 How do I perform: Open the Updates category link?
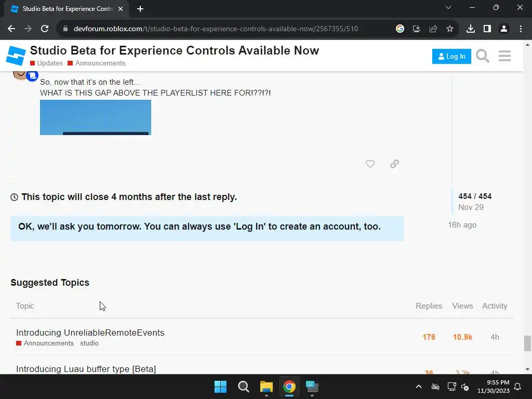[x=46, y=63]
